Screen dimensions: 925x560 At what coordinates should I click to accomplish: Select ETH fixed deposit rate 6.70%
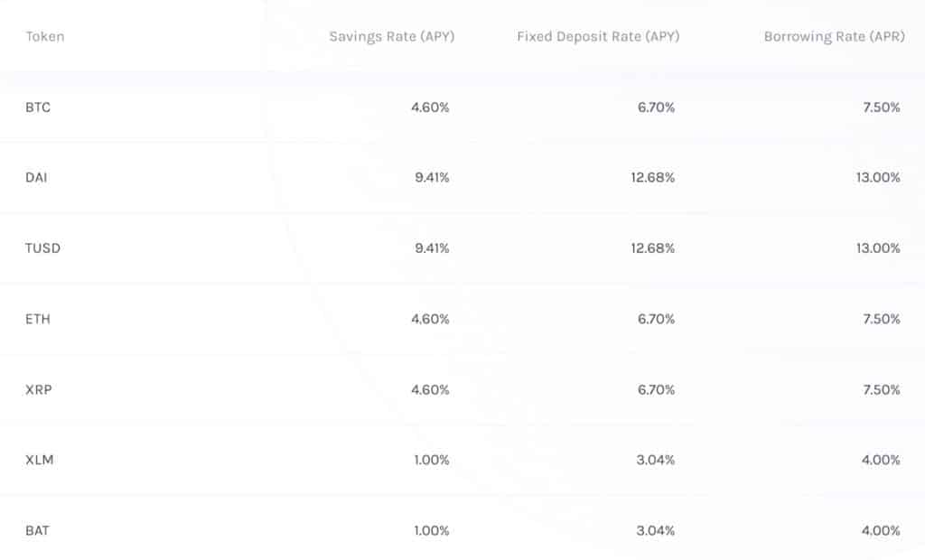click(656, 319)
